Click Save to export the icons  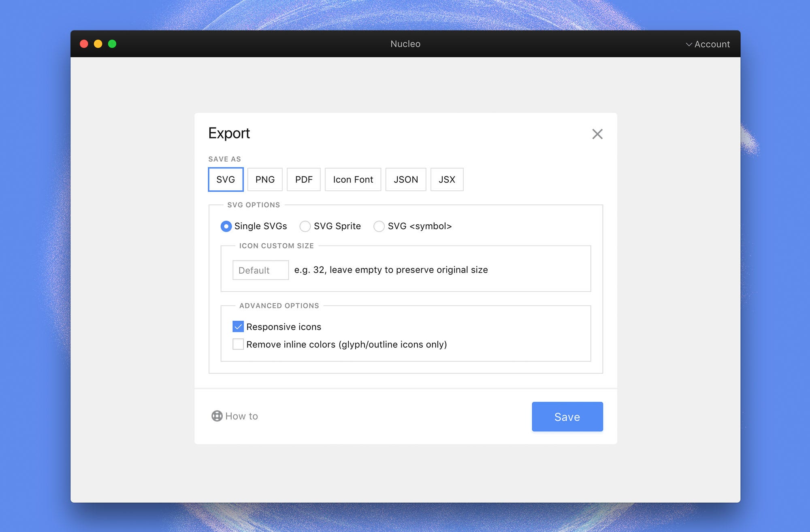[567, 417]
